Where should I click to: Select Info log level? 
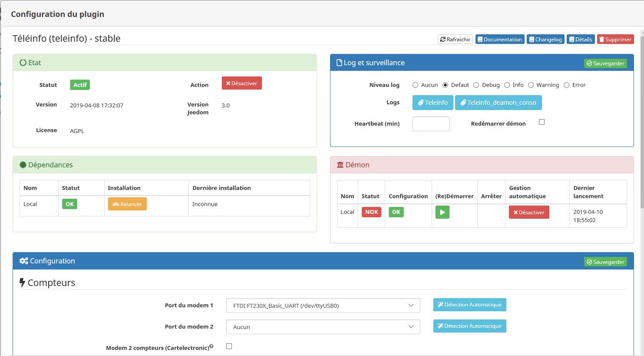click(x=507, y=85)
